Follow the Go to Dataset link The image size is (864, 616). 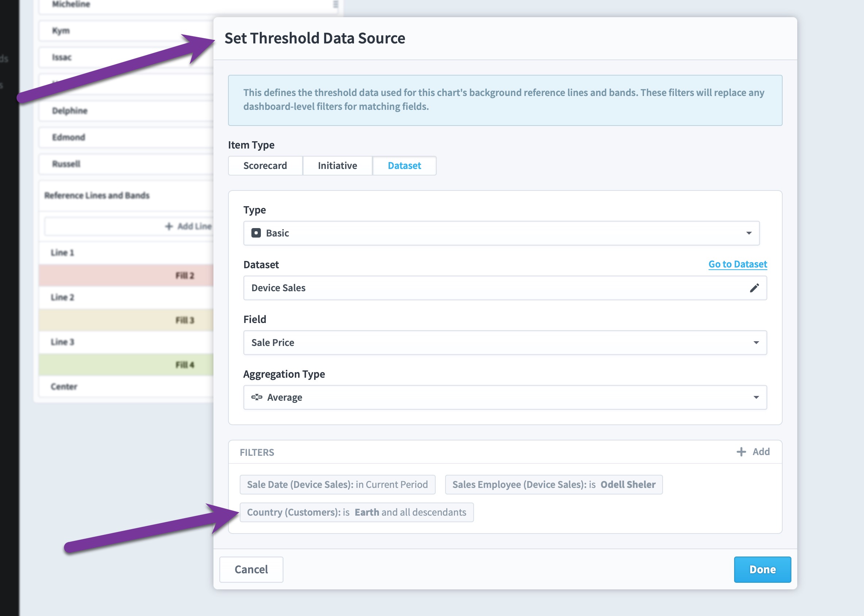738,264
